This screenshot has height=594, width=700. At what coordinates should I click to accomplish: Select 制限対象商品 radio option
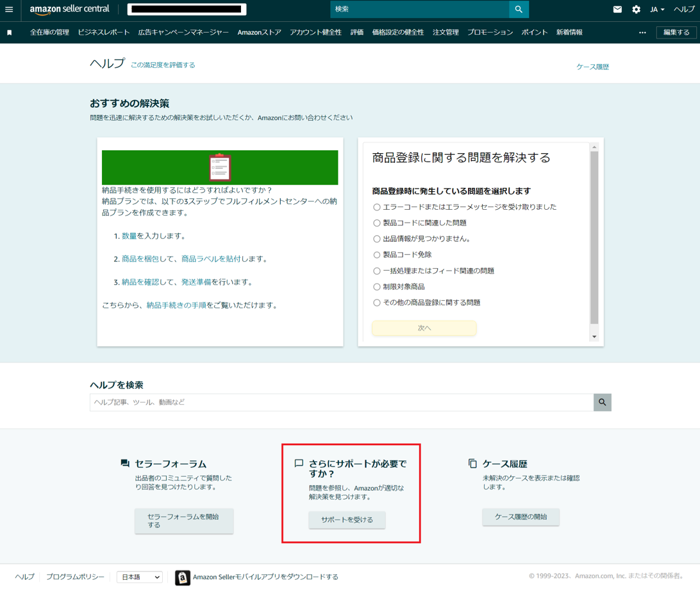tap(377, 287)
